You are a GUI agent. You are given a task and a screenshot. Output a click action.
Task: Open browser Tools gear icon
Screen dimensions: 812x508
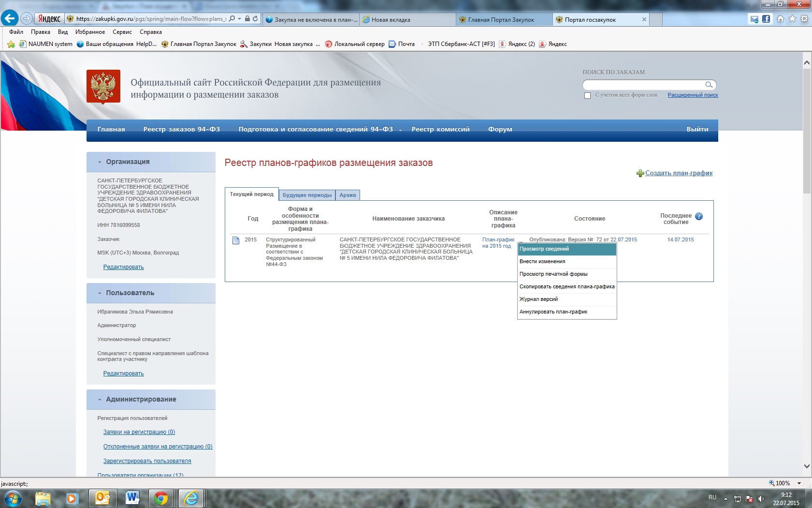tap(804, 19)
